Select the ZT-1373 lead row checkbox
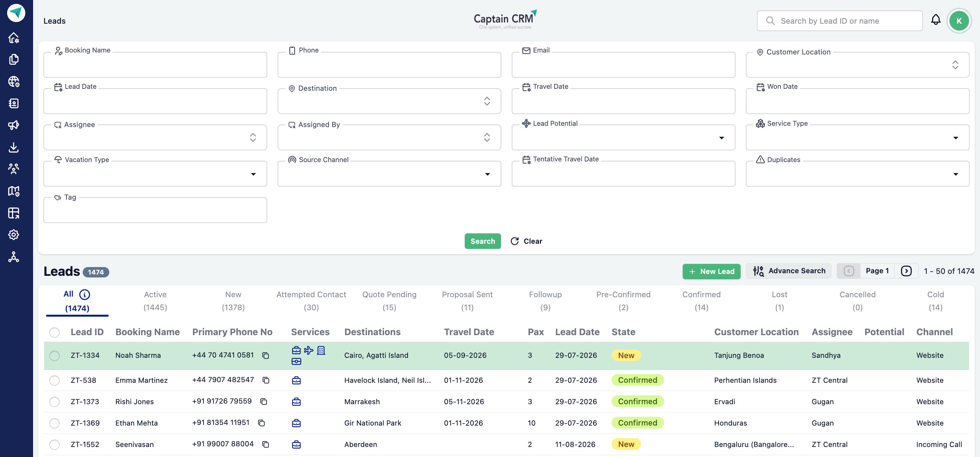The image size is (980, 457). pyautogui.click(x=54, y=402)
